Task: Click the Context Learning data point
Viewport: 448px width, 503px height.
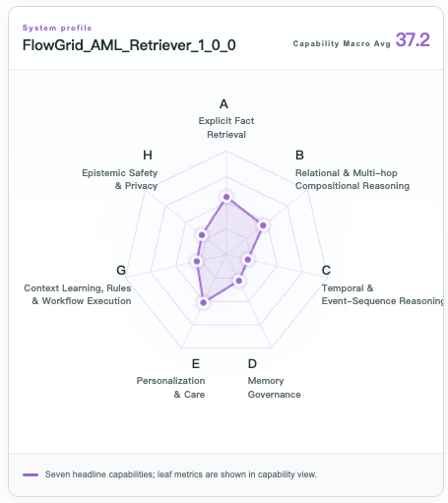Action: click(197, 261)
